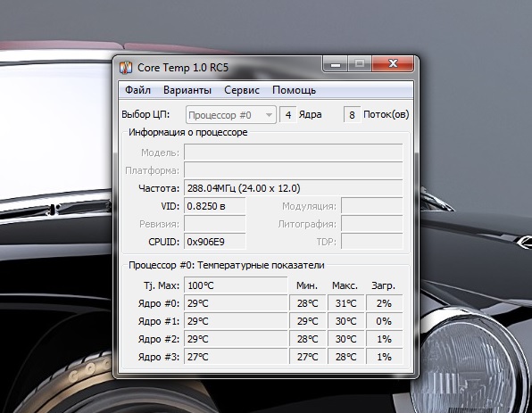The image size is (532, 413).
Task: Click the Макс. column header
Action: tap(345, 285)
